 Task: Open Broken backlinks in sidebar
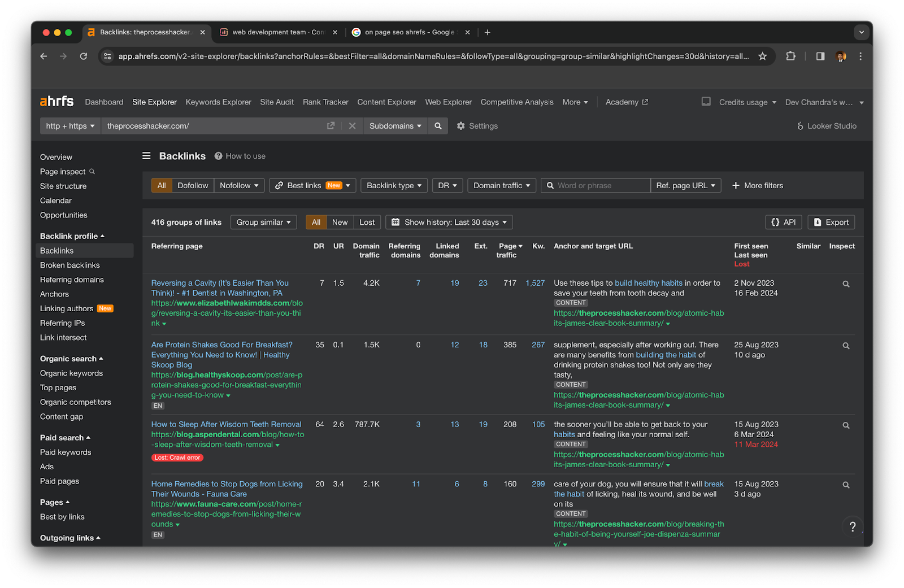pos(69,265)
